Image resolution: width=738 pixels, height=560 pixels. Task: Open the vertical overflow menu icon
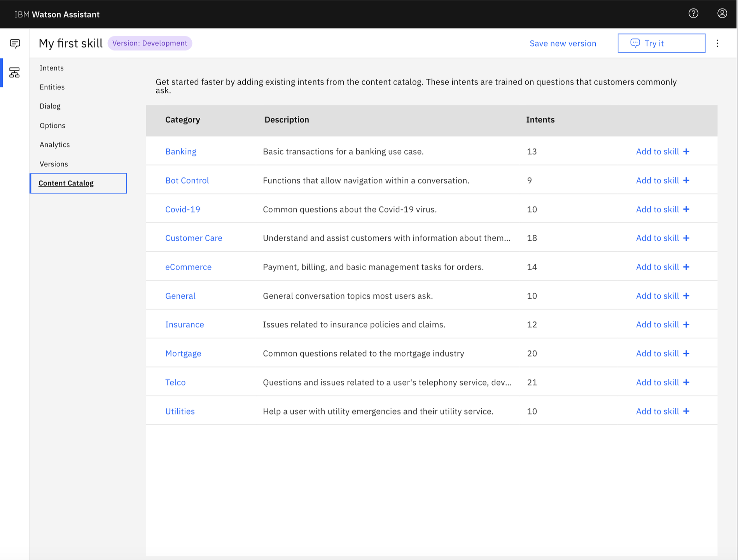pos(718,43)
